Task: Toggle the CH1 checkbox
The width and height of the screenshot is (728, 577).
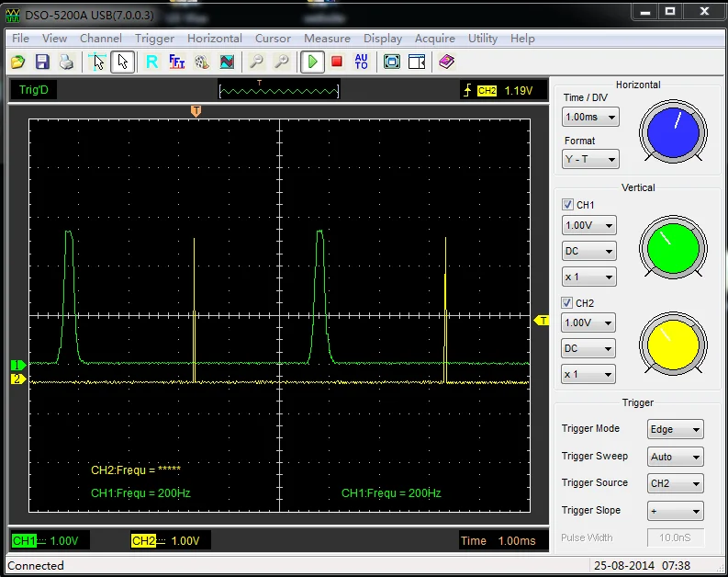Action: (568, 205)
